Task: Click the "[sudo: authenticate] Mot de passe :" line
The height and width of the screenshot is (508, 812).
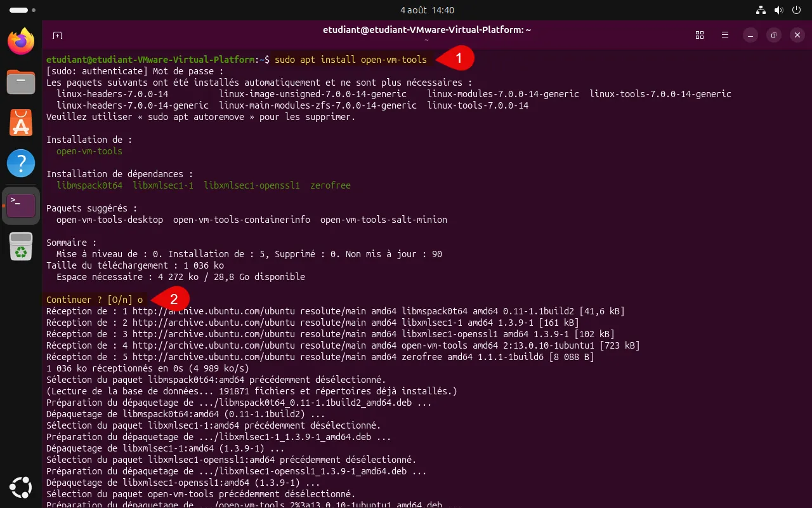Action: (x=135, y=71)
